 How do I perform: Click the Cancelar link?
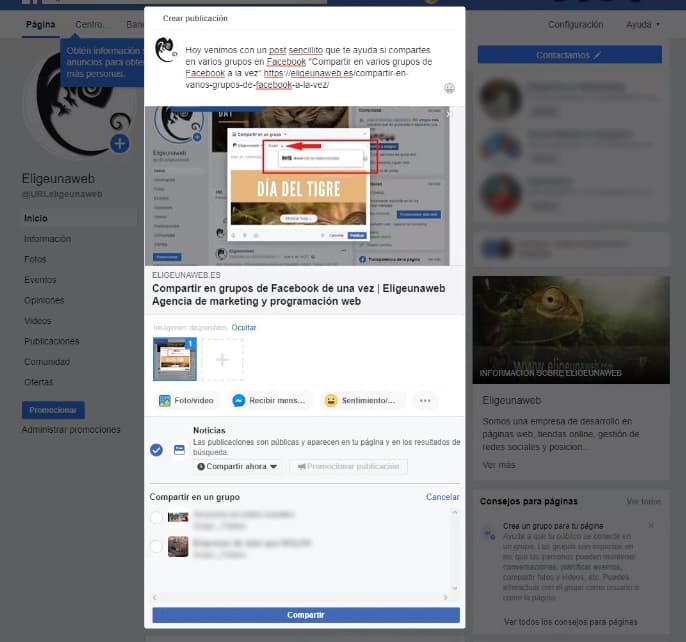click(442, 497)
